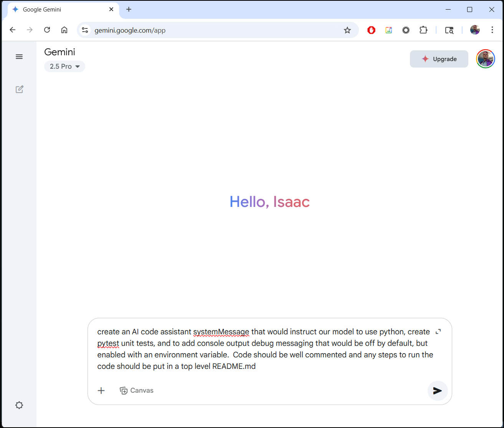The image size is (504, 428).
Task: Open the Gemini main menu sidebar
Action: 19,56
